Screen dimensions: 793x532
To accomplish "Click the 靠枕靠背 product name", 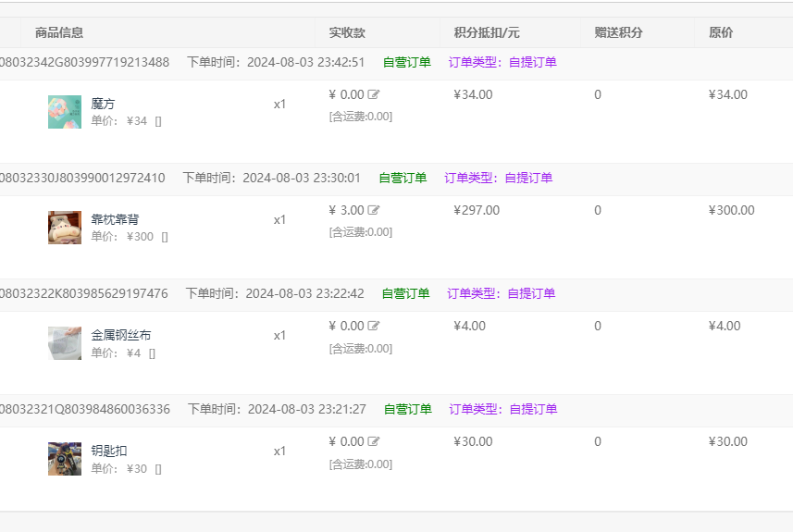I will pyautogui.click(x=116, y=219).
